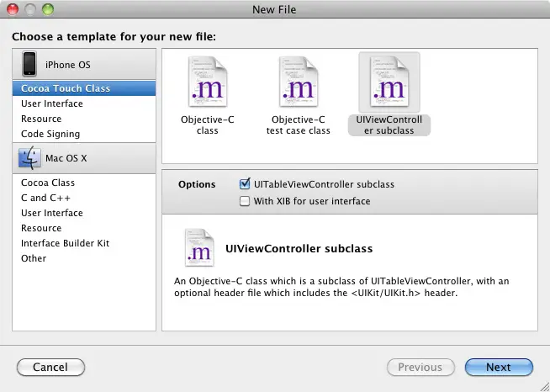This screenshot has width=550, height=392.
Task: Click the Cancel button
Action: click(x=50, y=367)
